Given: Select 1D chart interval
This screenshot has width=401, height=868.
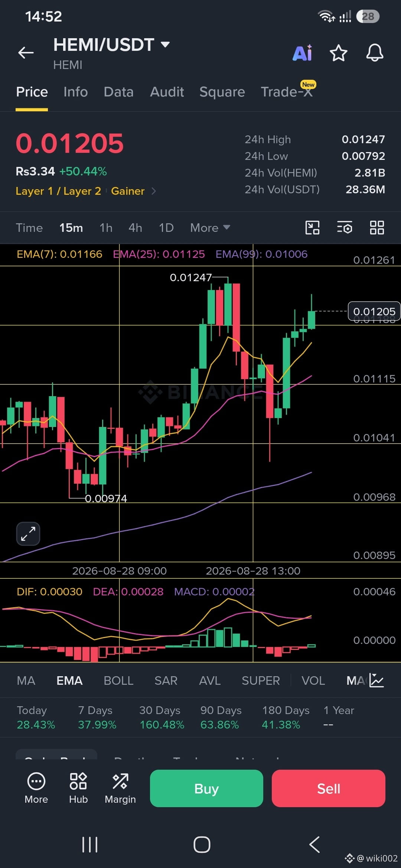Looking at the screenshot, I should (x=166, y=227).
